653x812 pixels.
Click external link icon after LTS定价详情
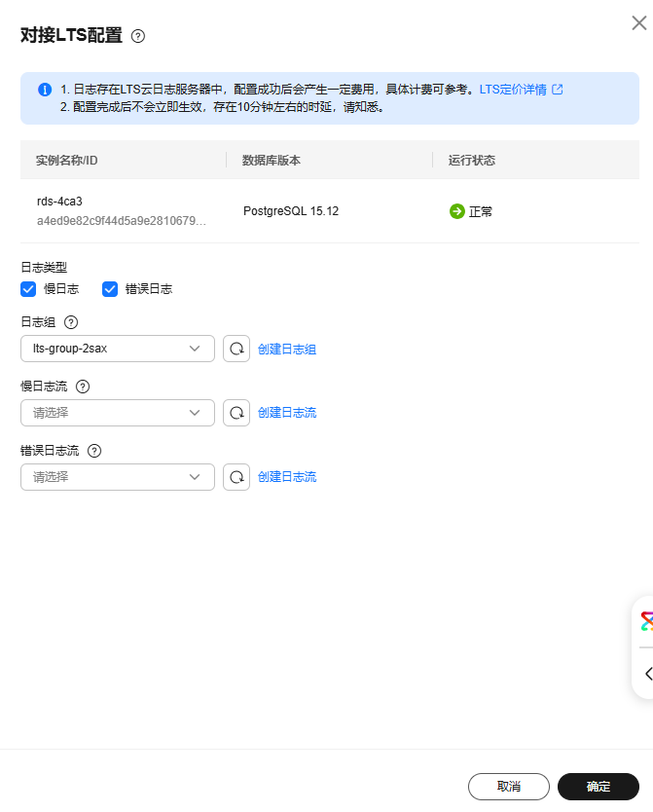point(558,90)
